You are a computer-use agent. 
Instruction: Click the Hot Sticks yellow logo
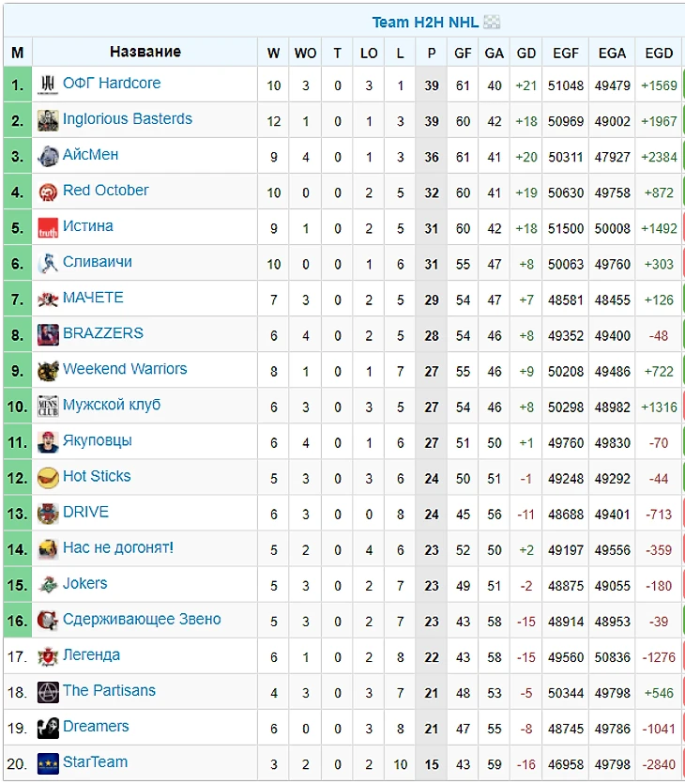coord(48,478)
